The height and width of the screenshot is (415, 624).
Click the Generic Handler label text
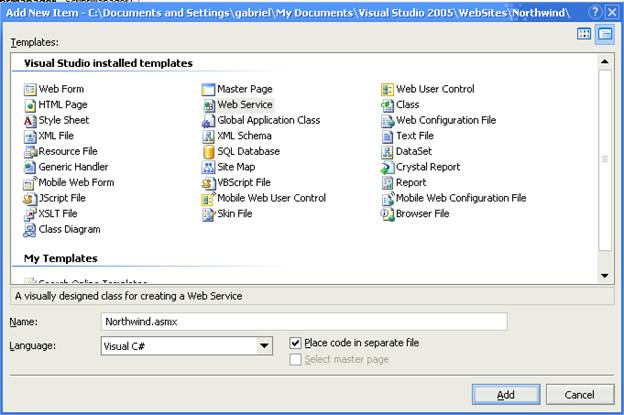coord(73,167)
